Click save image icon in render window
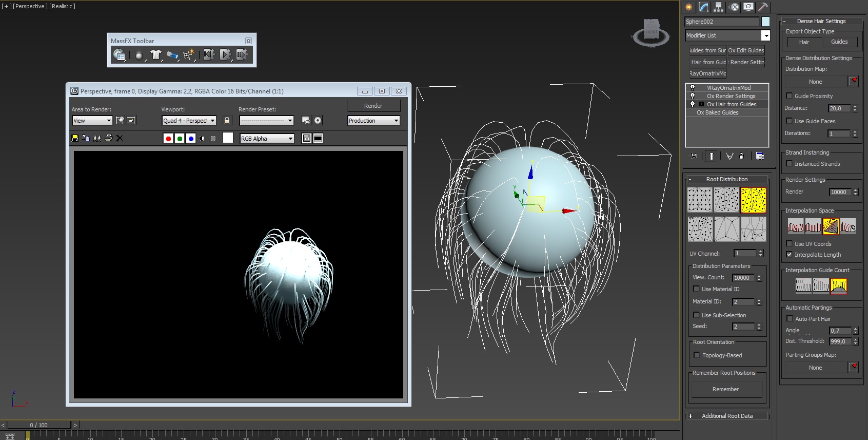Viewport: 868px width, 440px height. pos(75,138)
